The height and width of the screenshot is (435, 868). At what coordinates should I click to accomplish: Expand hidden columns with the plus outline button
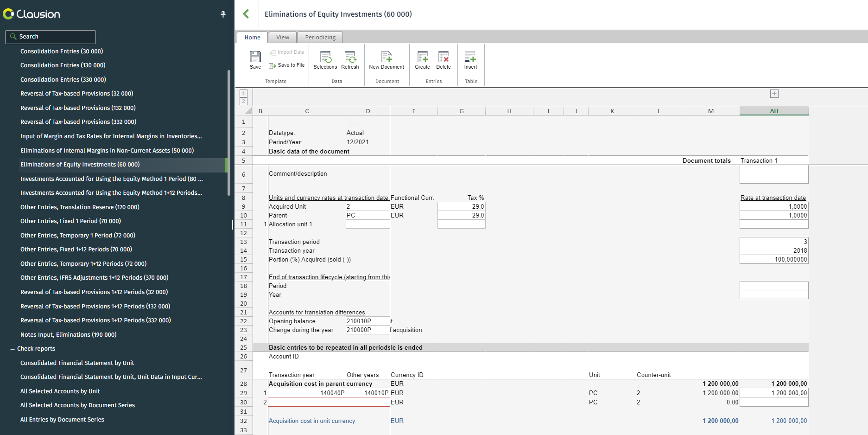774,93
